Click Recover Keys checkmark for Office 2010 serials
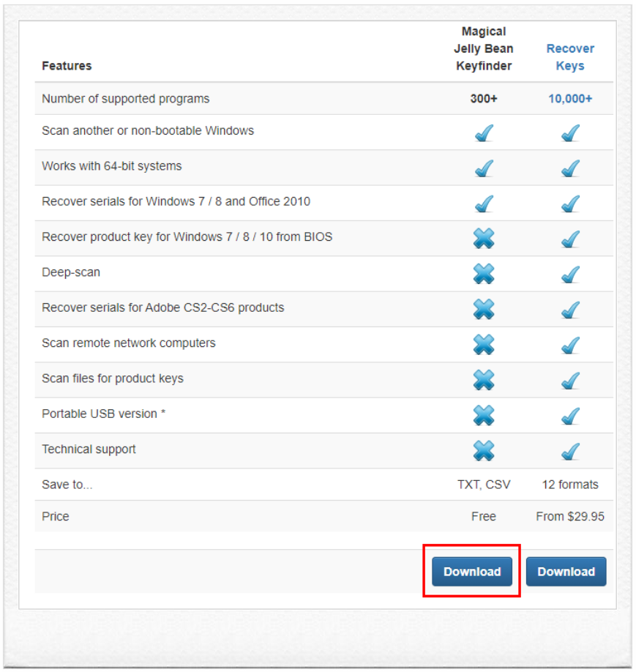This screenshot has height=672, width=636. 570,204
